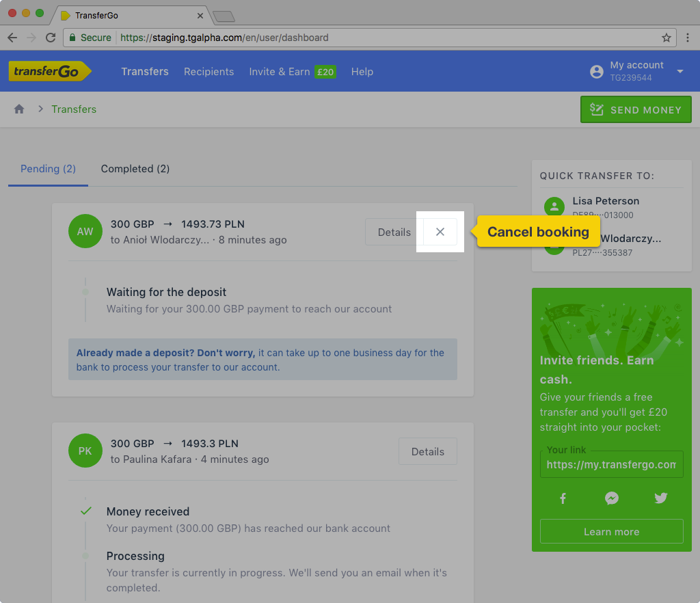This screenshot has width=700, height=603.
Task: Click the Your link invite URL field
Action: (612, 465)
